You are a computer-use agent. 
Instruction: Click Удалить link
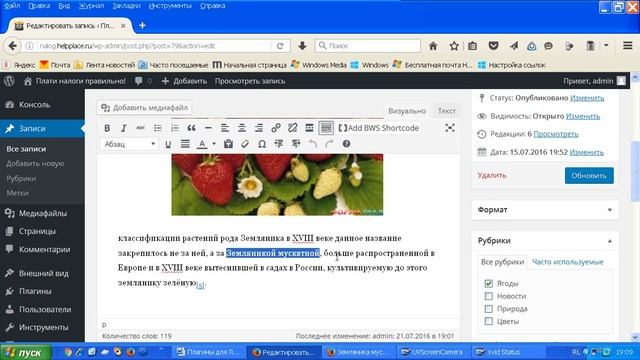[x=492, y=175]
